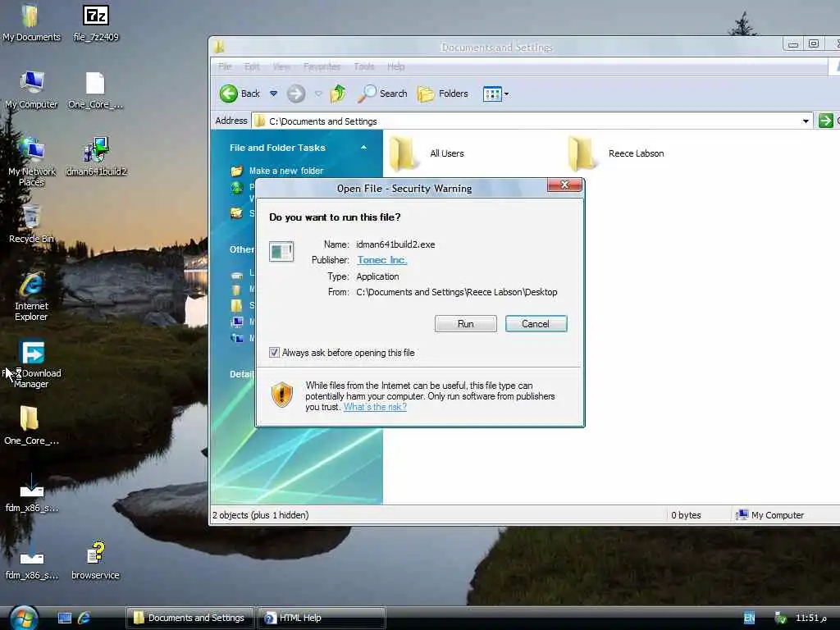Image resolution: width=840 pixels, height=630 pixels.
Task: Select browservice help file icon
Action: tap(95, 560)
